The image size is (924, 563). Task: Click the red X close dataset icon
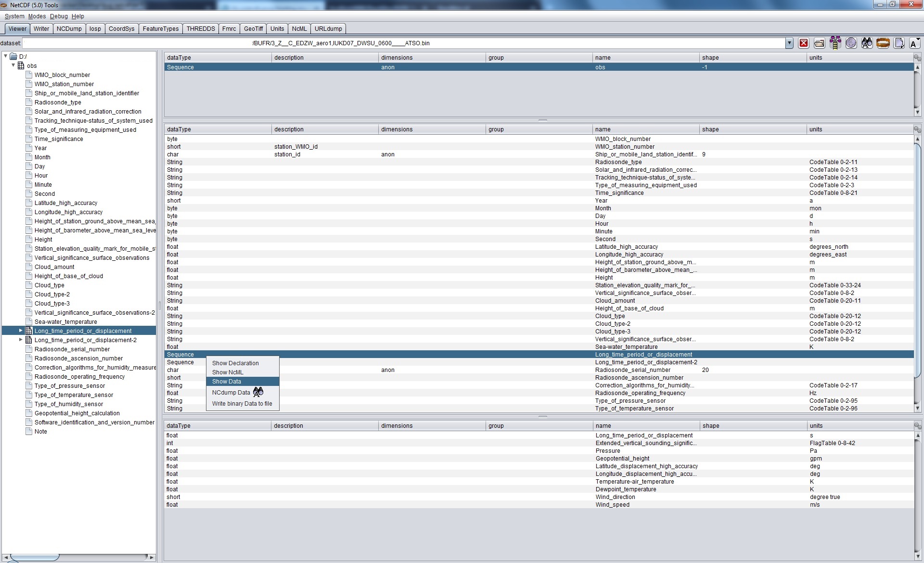[x=803, y=43]
